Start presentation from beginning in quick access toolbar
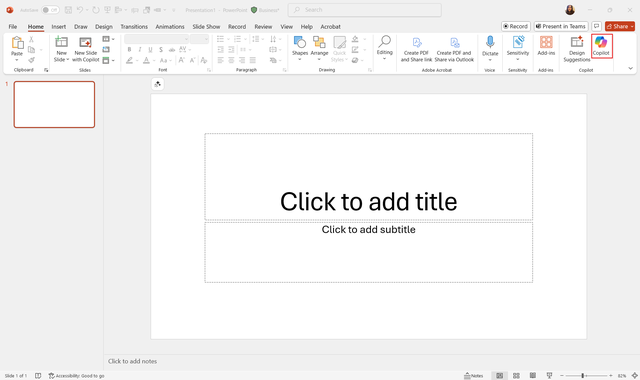Image resolution: width=640 pixels, height=380 pixels. pyautogui.click(x=107, y=10)
